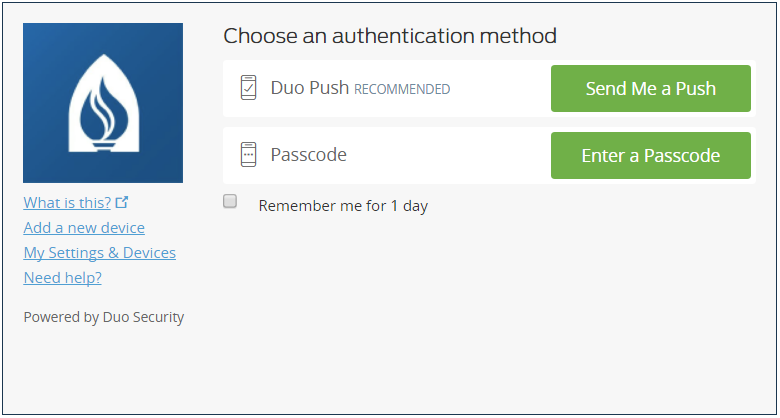Screen dimensions: 780x418
Task: Click the Duo Push phone checkmark icon
Action: point(248,88)
